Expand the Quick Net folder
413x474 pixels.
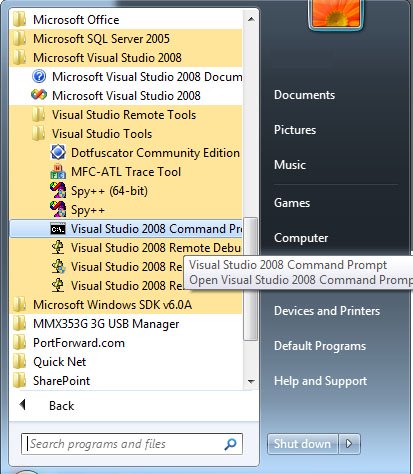point(126,362)
